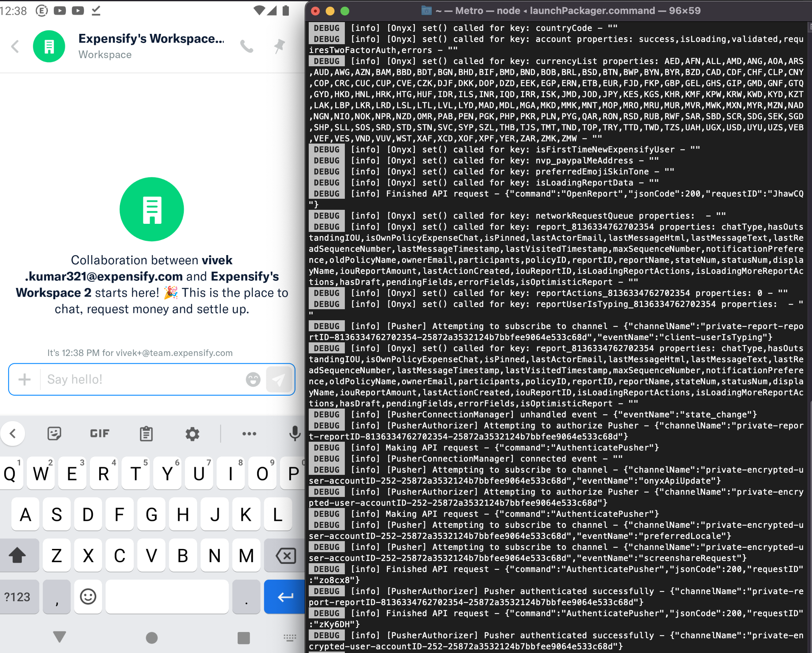Open keyboard sticker panel icon
The height and width of the screenshot is (653, 812).
[x=54, y=434]
